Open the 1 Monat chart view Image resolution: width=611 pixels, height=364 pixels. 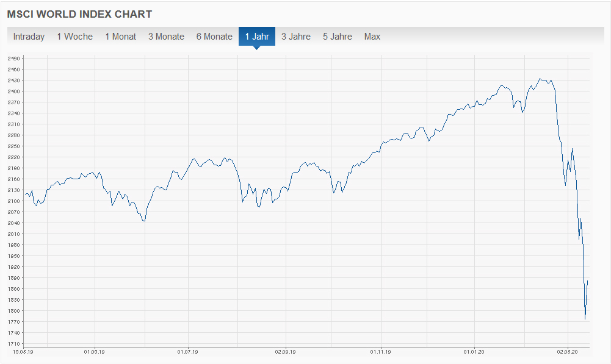[x=120, y=37]
